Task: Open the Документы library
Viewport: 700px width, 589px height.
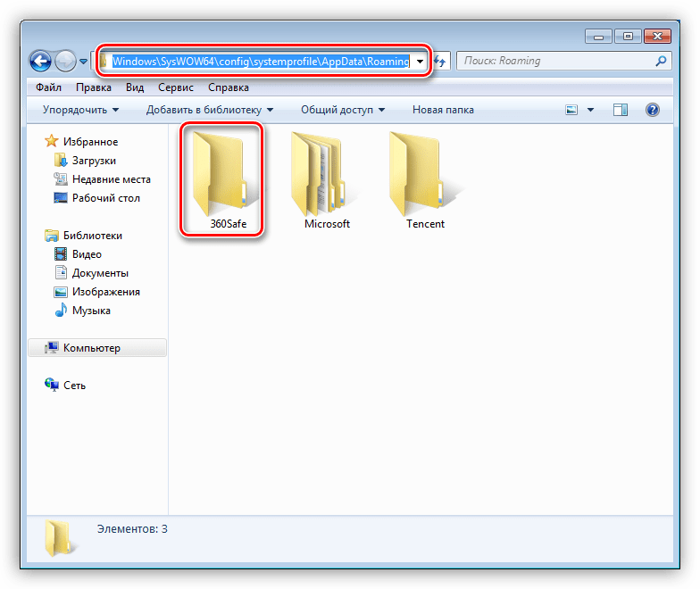Action: click(x=100, y=273)
